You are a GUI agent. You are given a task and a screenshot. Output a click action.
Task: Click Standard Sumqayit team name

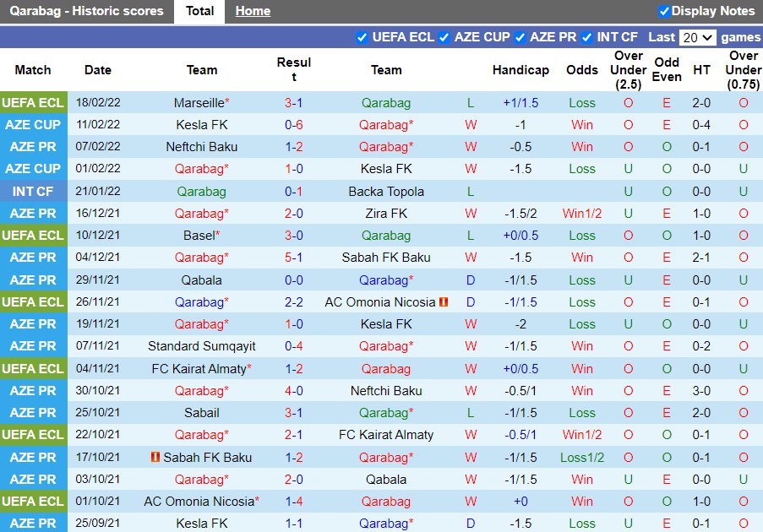click(201, 346)
